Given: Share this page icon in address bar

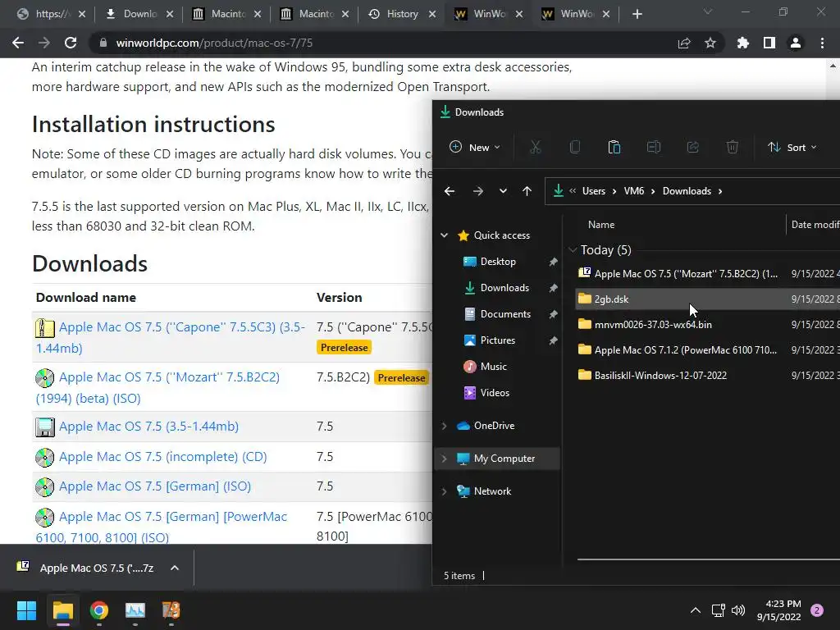Looking at the screenshot, I should 684,43.
